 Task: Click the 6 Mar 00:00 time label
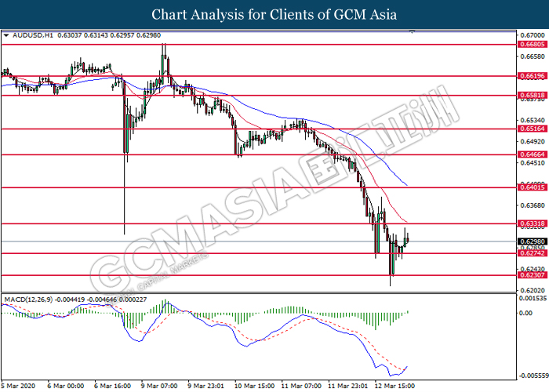(x=65, y=386)
